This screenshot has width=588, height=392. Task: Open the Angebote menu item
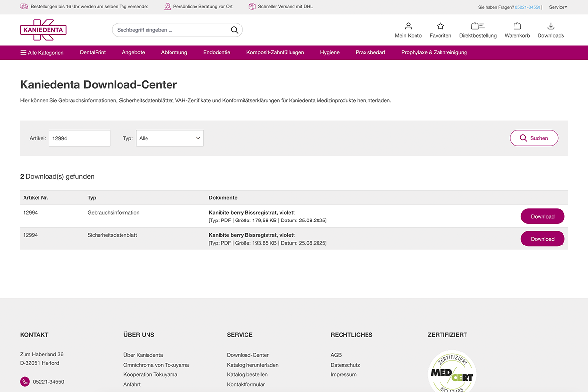tap(133, 52)
